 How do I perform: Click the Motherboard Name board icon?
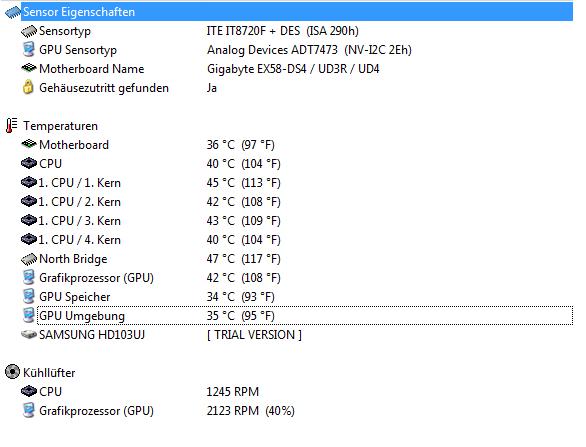click(29, 68)
